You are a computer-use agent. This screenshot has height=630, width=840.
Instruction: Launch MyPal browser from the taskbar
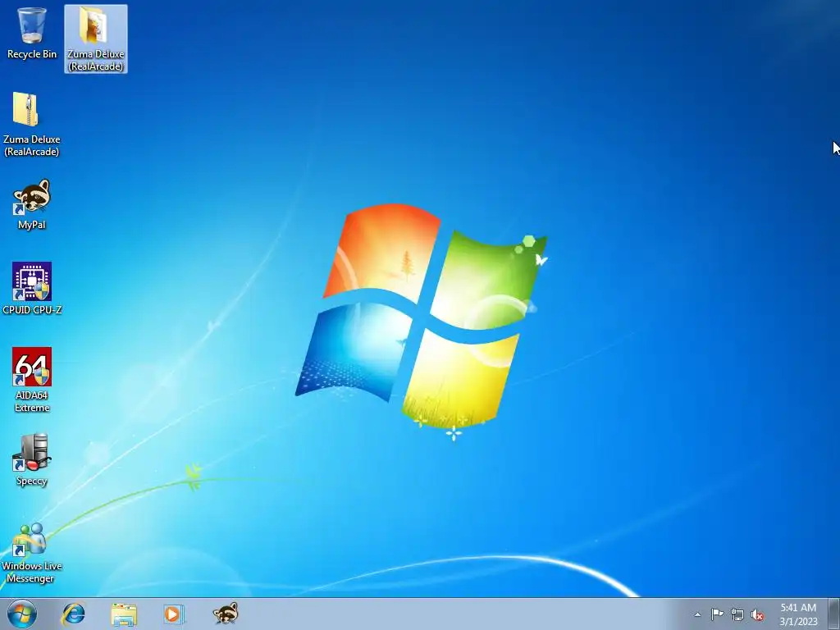(226, 614)
